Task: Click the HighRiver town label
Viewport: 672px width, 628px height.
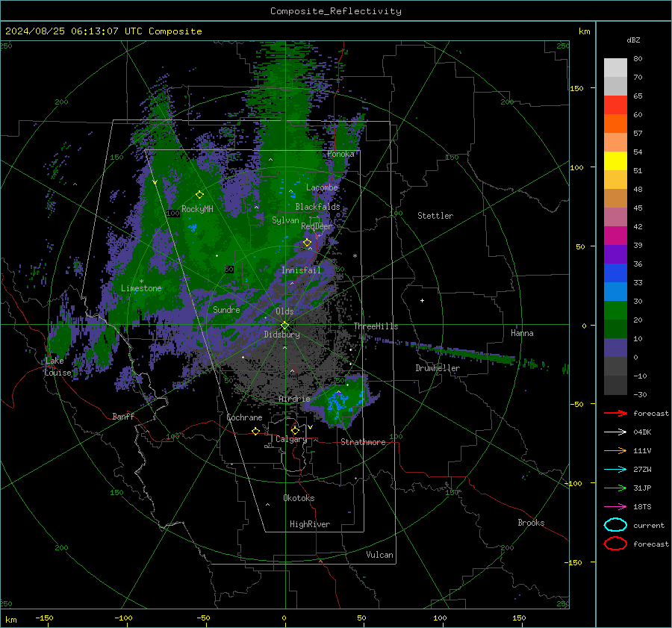Action: 310,524
